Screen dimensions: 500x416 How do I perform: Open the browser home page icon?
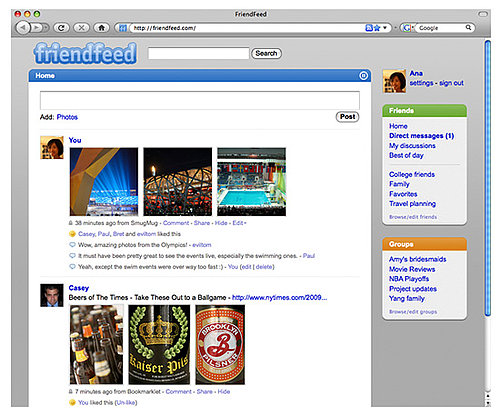(x=101, y=28)
